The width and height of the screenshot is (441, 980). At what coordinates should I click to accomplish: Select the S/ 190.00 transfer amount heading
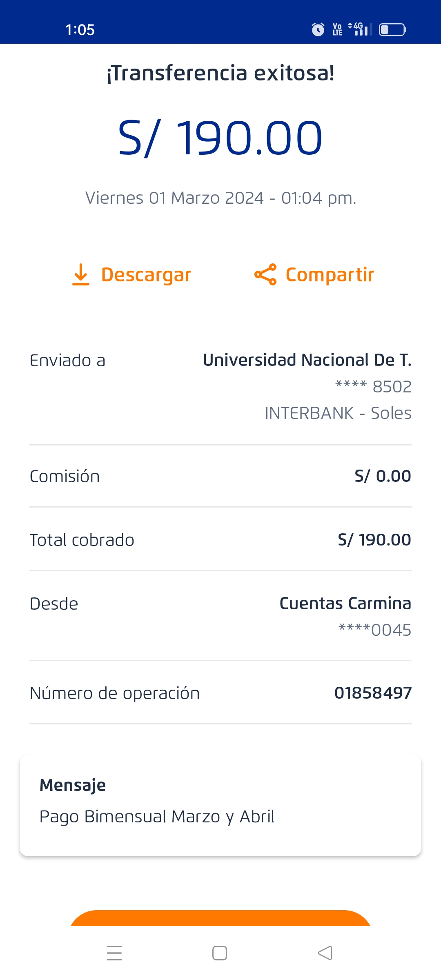point(220,138)
